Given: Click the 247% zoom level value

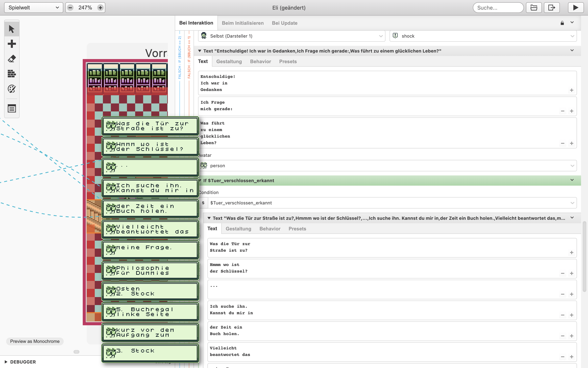Looking at the screenshot, I should click(85, 8).
